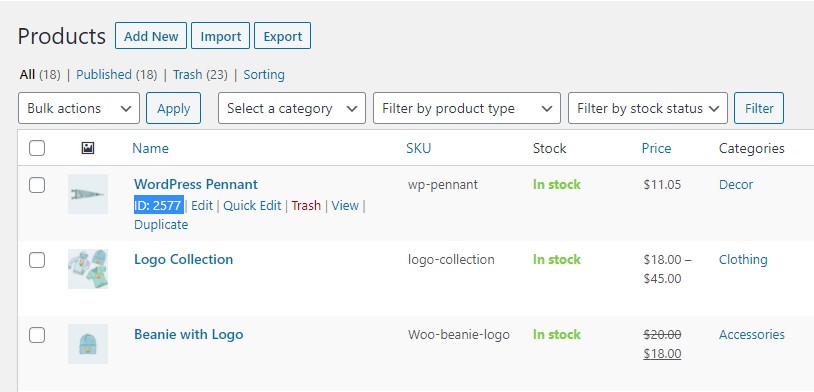The height and width of the screenshot is (392, 814).
Task: Click Edit under WordPress Pennant
Action: click(x=202, y=206)
